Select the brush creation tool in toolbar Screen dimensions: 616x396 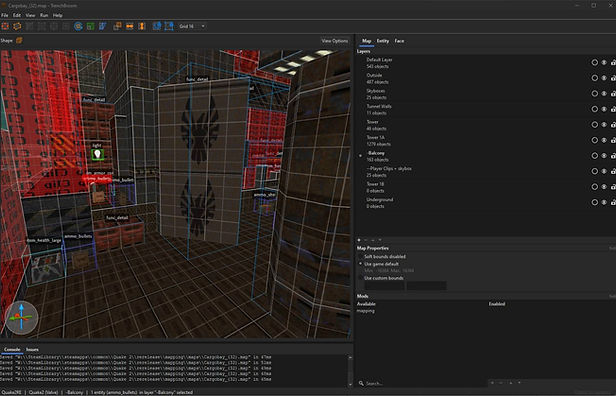pos(6,26)
